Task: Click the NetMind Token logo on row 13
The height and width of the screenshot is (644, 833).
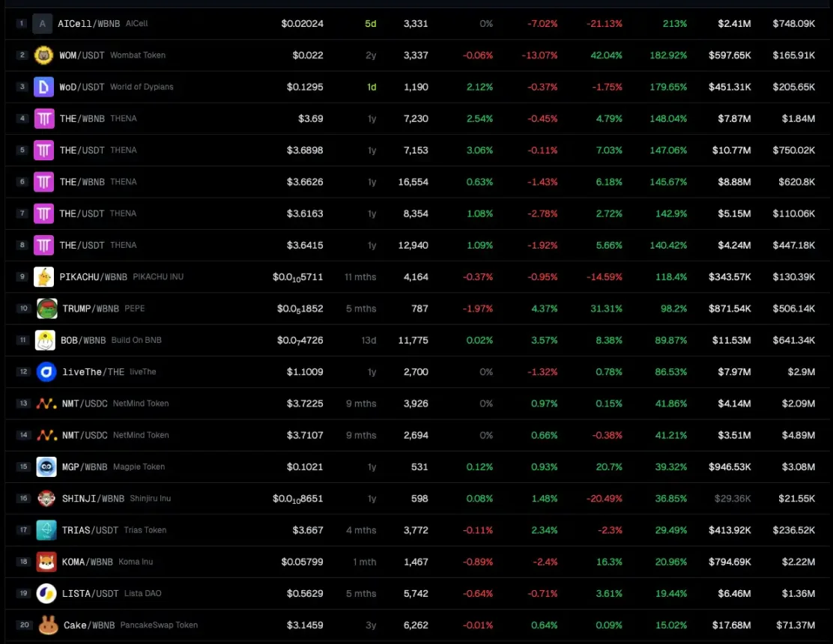Action: [43, 403]
